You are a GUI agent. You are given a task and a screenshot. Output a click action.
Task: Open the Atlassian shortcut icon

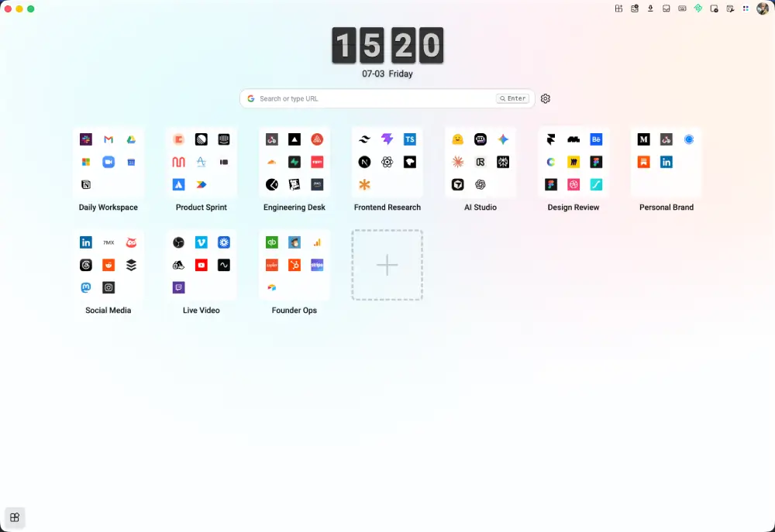tap(179, 185)
